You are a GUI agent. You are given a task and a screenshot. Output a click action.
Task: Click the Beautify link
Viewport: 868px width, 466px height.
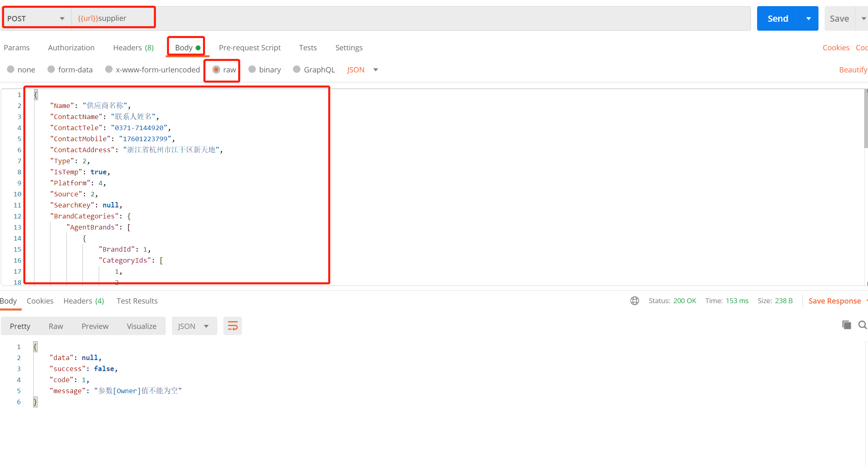point(852,70)
